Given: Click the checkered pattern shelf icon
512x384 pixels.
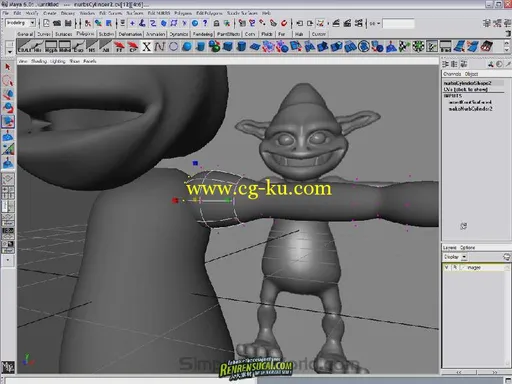Looking at the screenshot, I should (x=404, y=47).
